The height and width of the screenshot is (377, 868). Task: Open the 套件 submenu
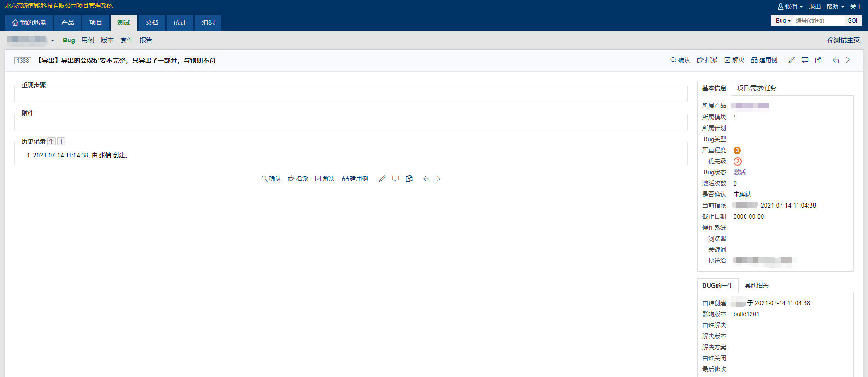click(127, 41)
